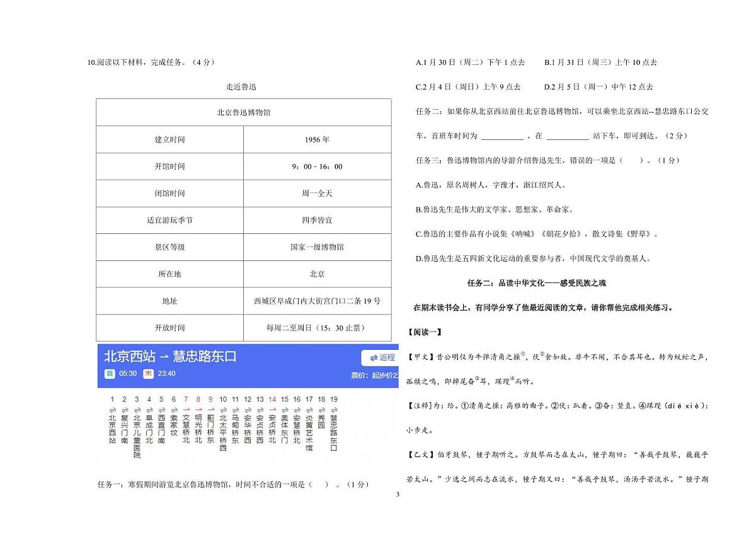Select stop 17 炎黄艺术馆

(x=309, y=425)
